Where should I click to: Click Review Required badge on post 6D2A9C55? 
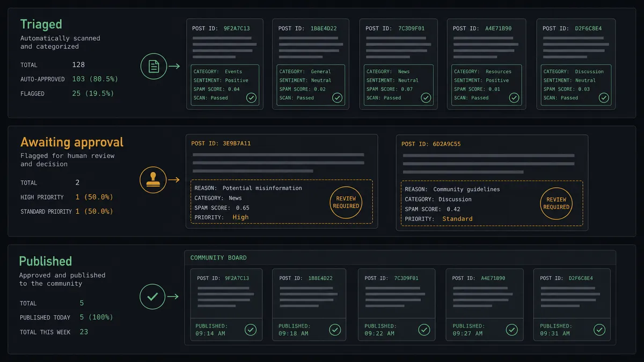coord(557,203)
